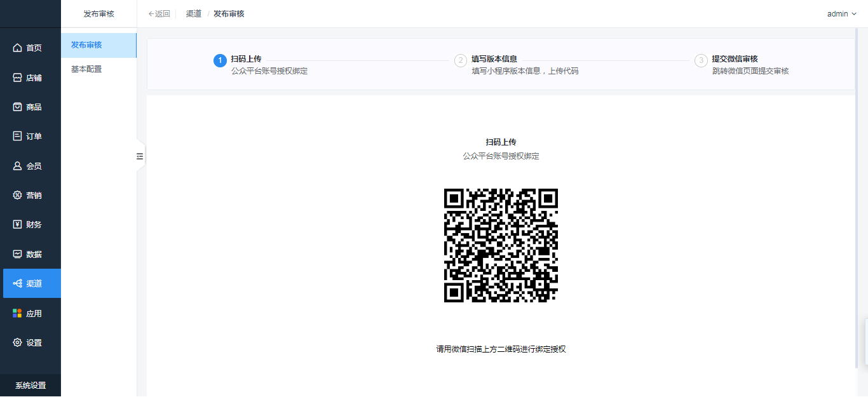Click the authorization QR code image

[x=501, y=245]
